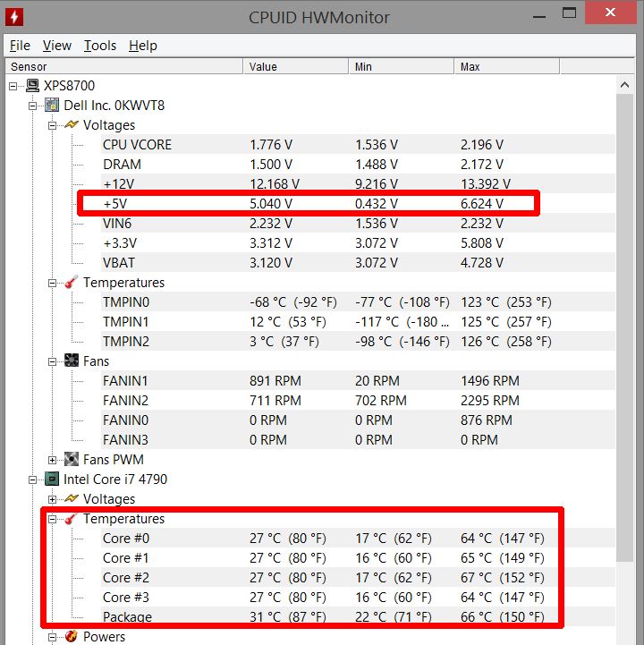
Task: Collapse the CPU Temperatures group
Action: (x=52, y=519)
